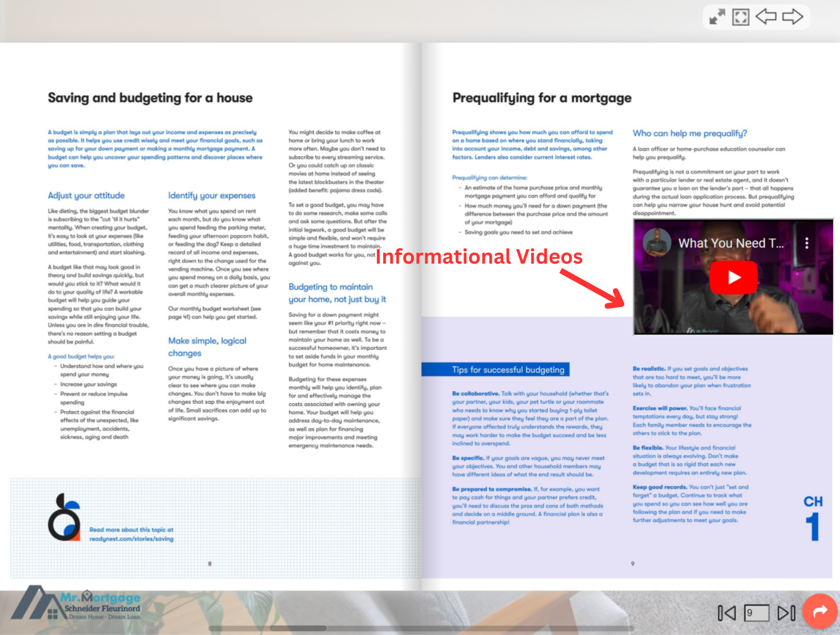Click the "Keep good records." tip text

pos(660,487)
